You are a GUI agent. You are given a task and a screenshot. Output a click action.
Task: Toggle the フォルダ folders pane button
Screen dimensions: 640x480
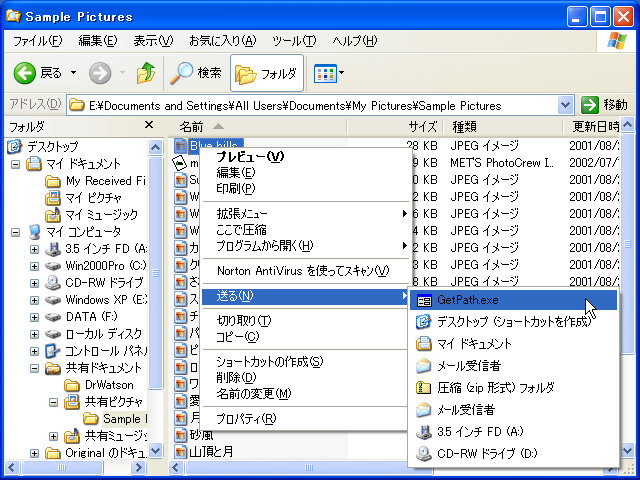pos(267,73)
